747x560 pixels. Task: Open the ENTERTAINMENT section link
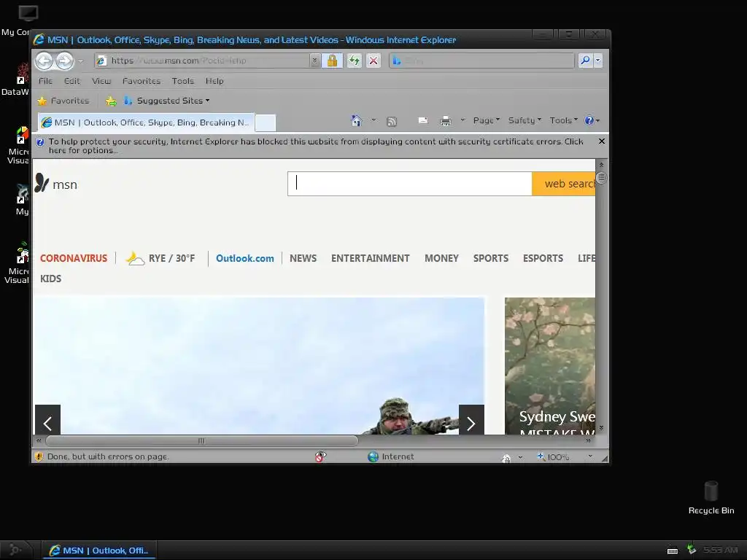[x=370, y=258]
